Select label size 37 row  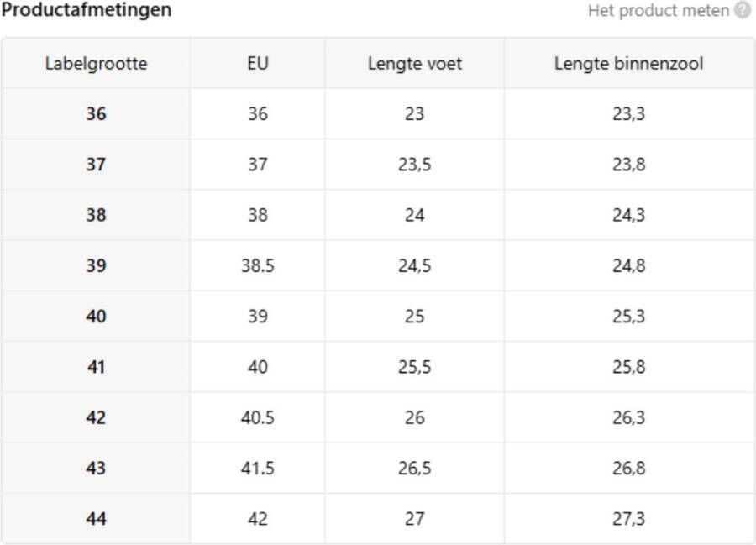(378, 165)
